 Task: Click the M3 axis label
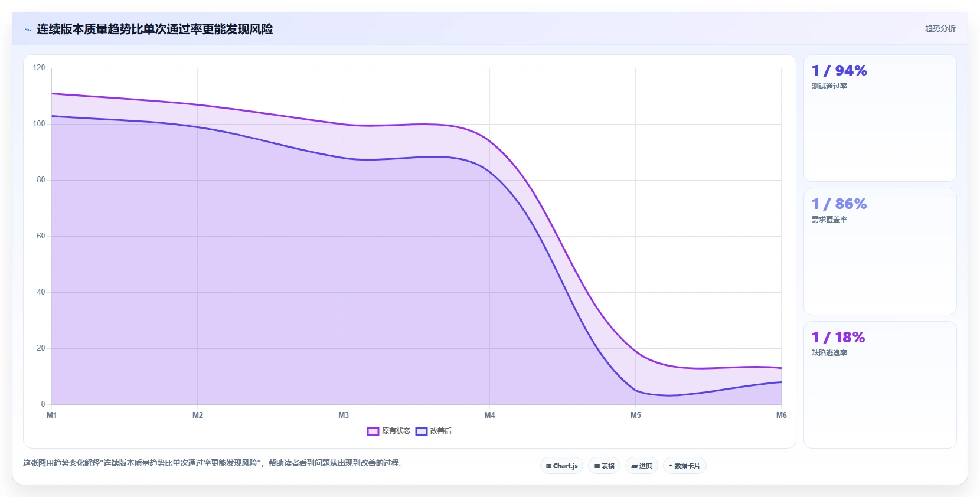(x=344, y=416)
